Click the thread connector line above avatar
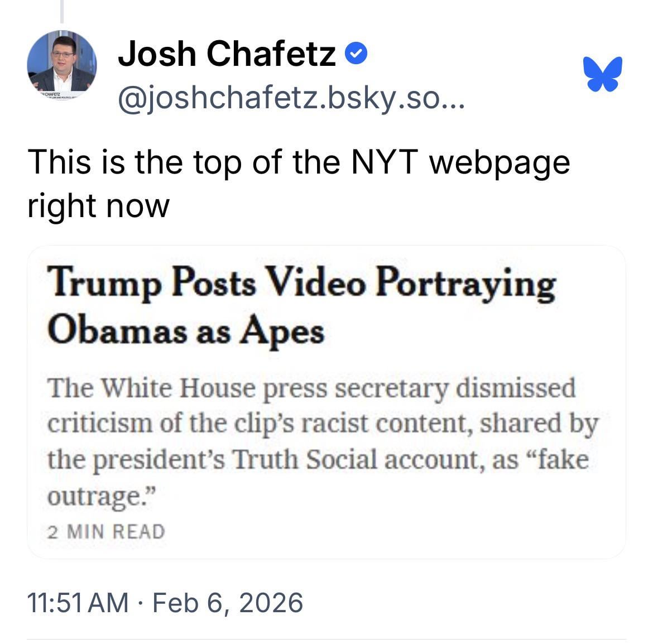The image size is (653, 644). coord(61,11)
